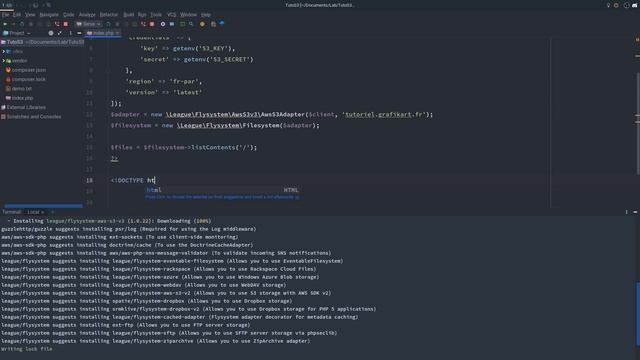Open the Build menu

click(129, 15)
